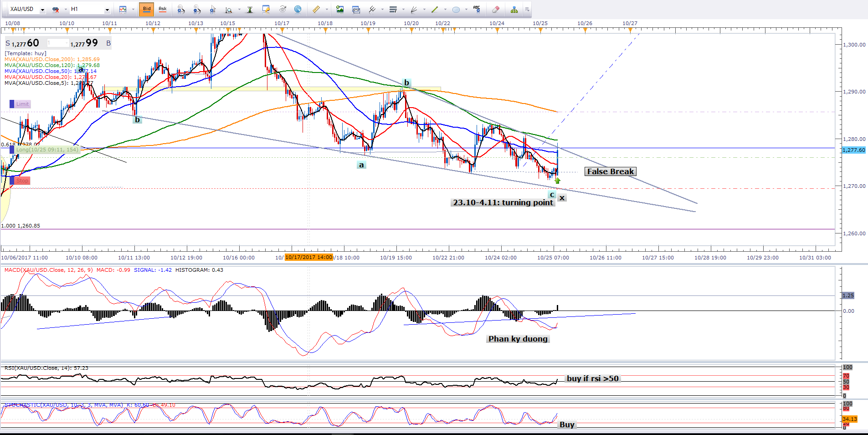Viewport: 868px width, 435px height.
Task: Click the add picture icon in toolbar
Action: 340,9
